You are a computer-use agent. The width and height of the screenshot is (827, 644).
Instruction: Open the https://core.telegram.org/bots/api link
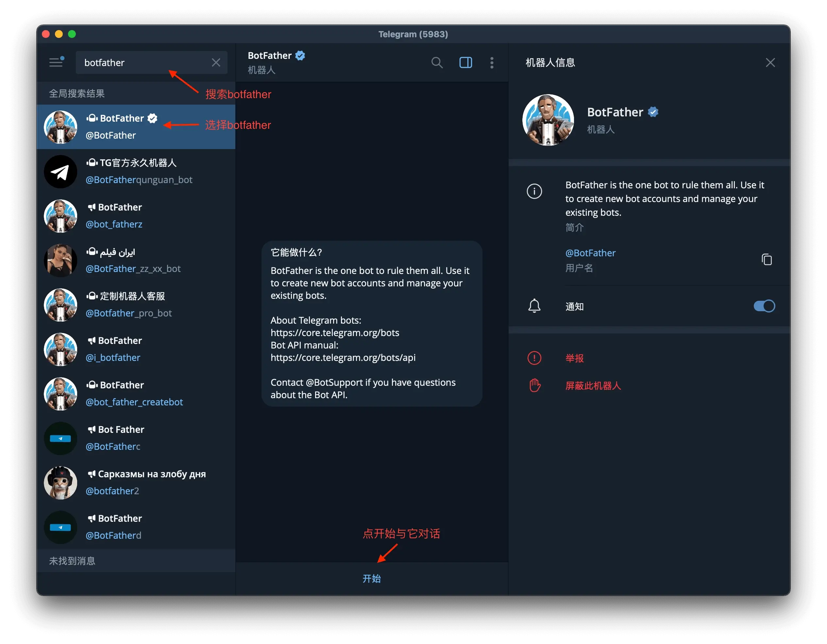click(x=343, y=357)
